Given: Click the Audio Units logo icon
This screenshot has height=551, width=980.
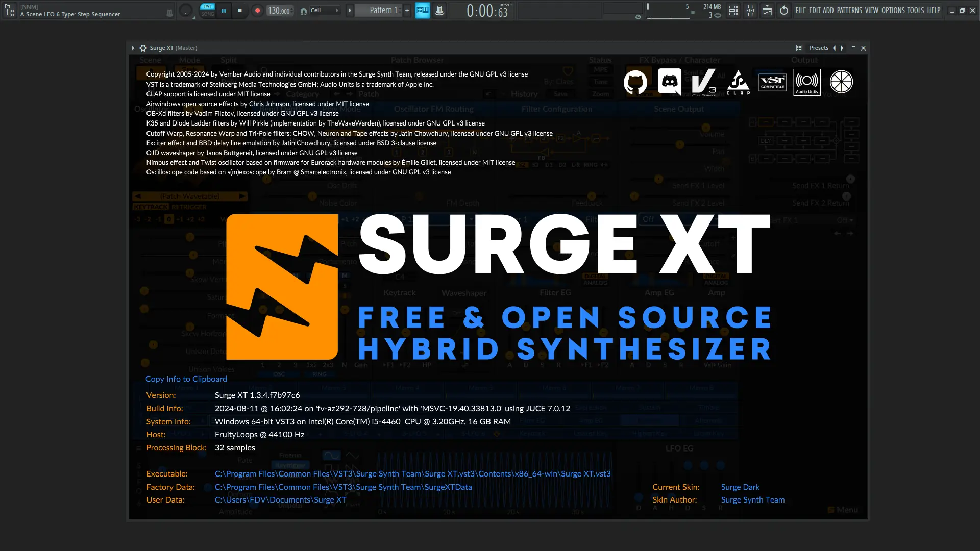Looking at the screenshot, I should (806, 82).
